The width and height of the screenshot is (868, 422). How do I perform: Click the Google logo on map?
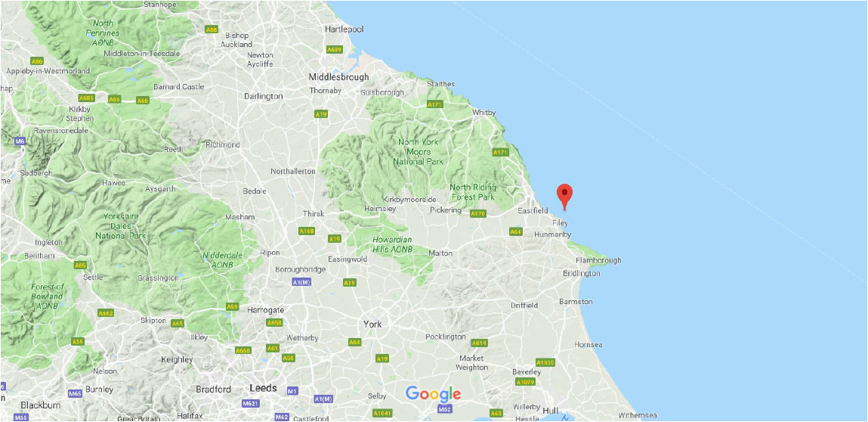pyautogui.click(x=433, y=394)
